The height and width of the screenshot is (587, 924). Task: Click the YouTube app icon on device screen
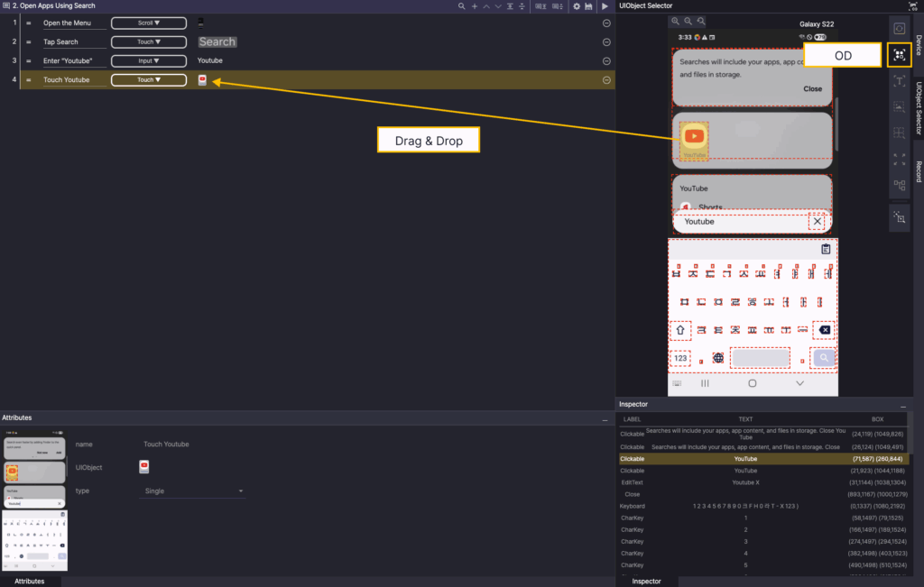[694, 136]
